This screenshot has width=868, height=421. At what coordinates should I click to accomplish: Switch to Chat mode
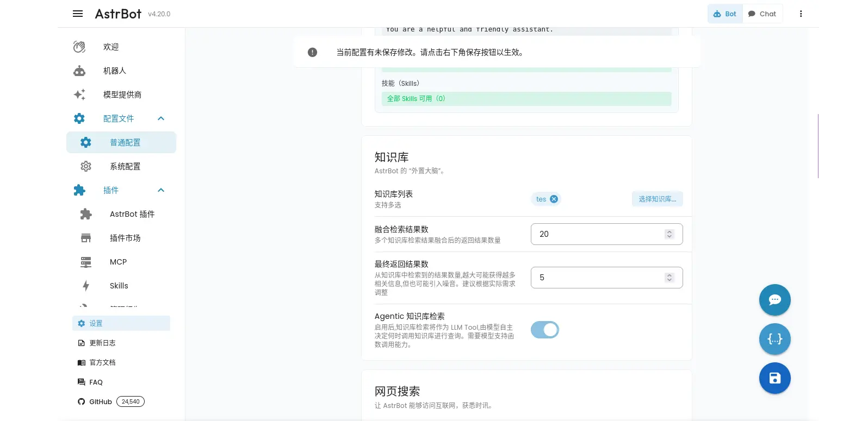(762, 14)
